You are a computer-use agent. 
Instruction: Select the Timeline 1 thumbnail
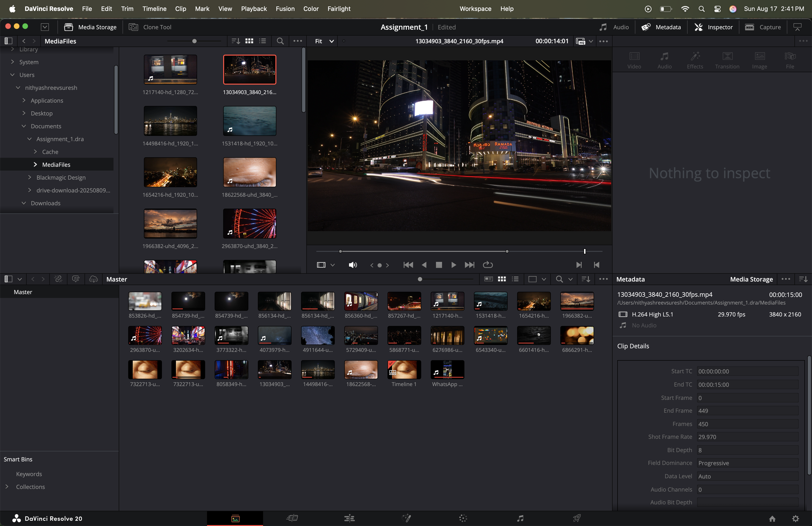click(x=404, y=370)
